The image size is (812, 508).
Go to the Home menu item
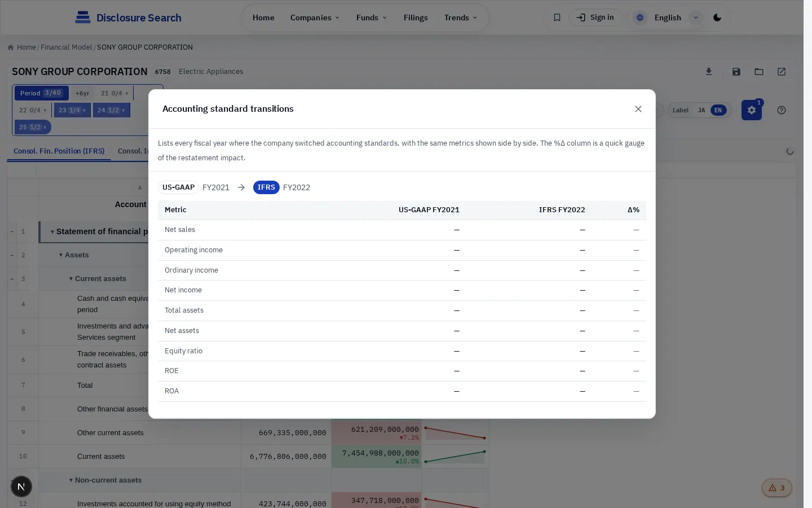(x=263, y=17)
